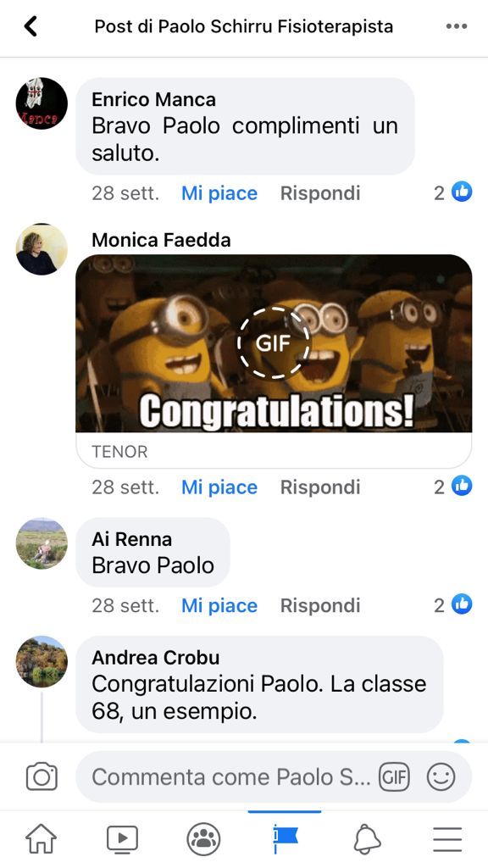Open the Video tab in the bottom bar
Screen dimensions: 488x868
[122, 839]
